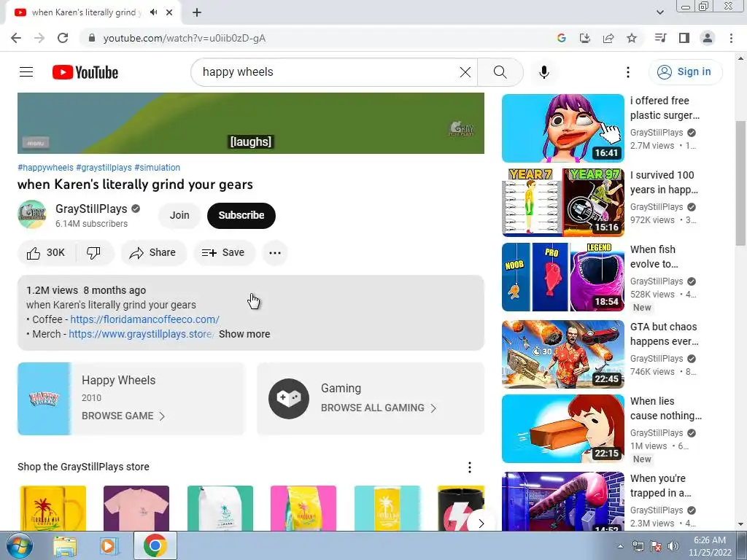Open Windows Start menu
This screenshot has height=560, width=747.
click(20, 545)
